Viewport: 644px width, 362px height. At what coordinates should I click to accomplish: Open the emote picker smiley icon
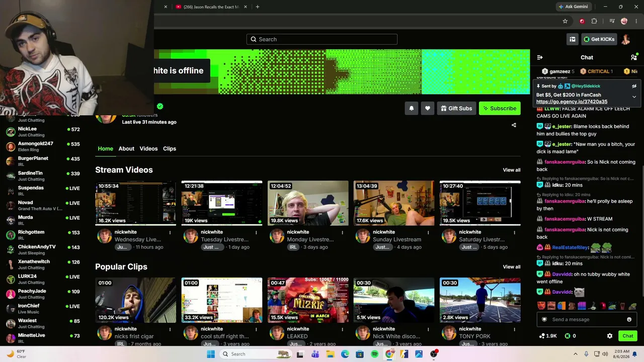pyautogui.click(x=629, y=319)
